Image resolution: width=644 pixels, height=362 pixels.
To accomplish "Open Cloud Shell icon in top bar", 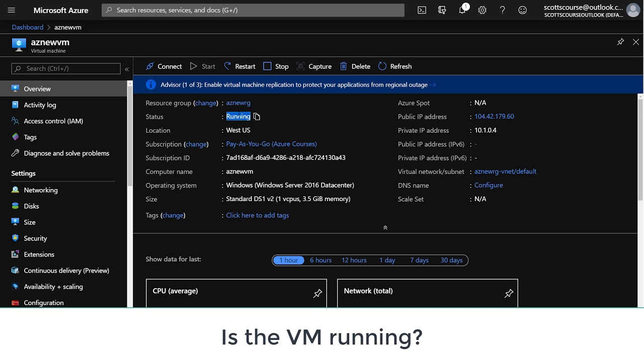I will 422,10.
